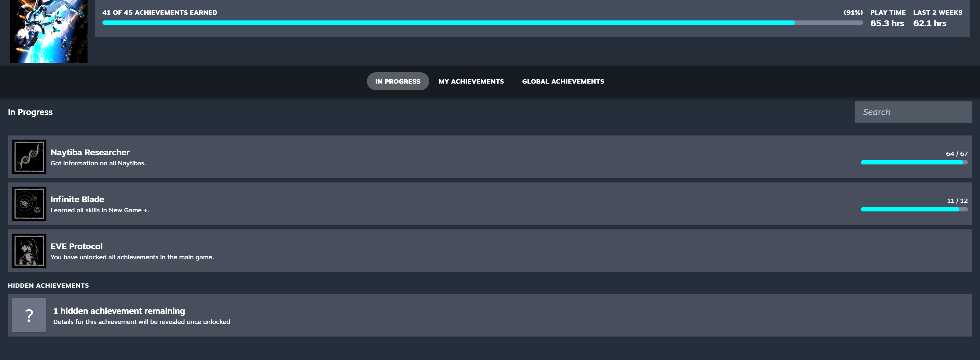Select the EVE Protocol title
Image resolution: width=980 pixels, height=360 pixels.
point(77,246)
